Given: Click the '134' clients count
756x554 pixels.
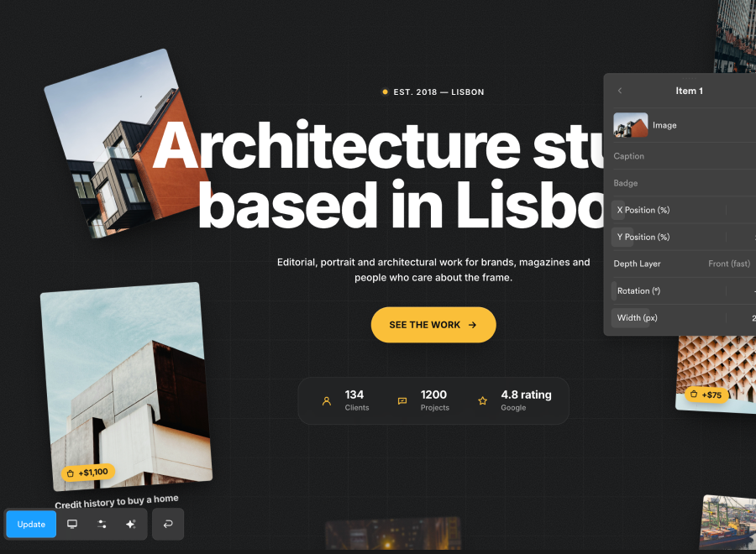Looking at the screenshot, I should pos(354,395).
